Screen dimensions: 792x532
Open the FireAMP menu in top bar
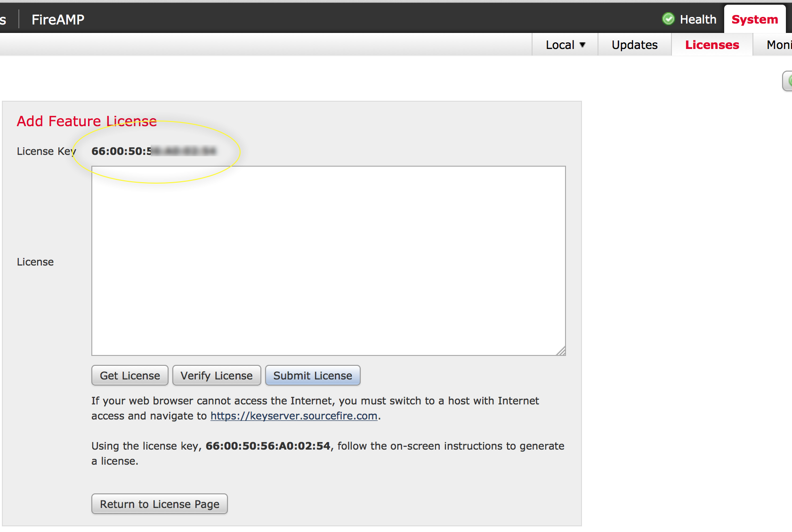[x=58, y=19]
